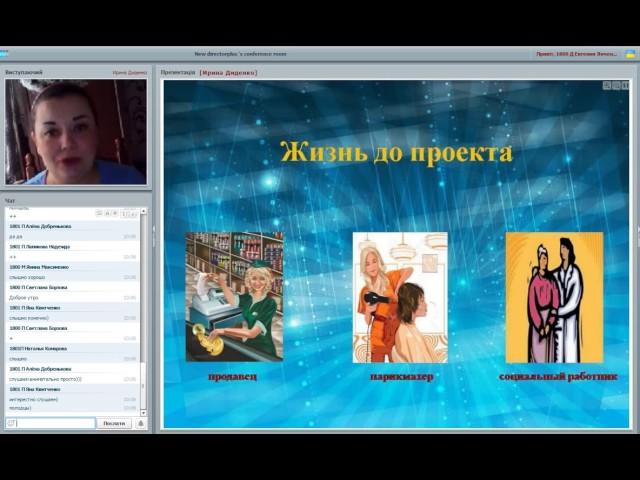Click the speaker's webcam video

pyautogui.click(x=76, y=131)
